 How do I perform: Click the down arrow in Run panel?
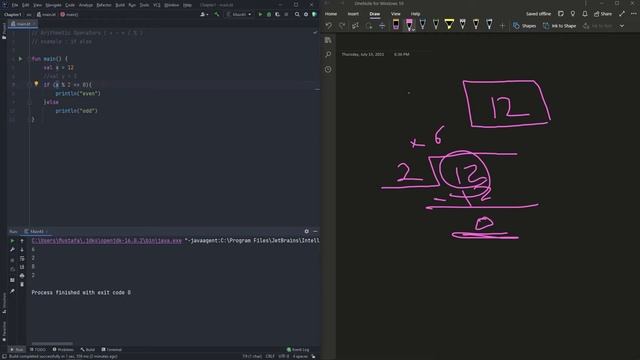pyautogui.click(x=22, y=250)
